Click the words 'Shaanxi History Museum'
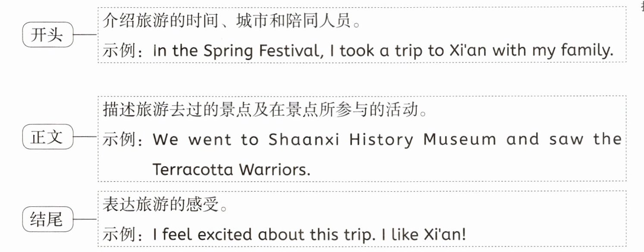644x252 pixels. coord(382,140)
